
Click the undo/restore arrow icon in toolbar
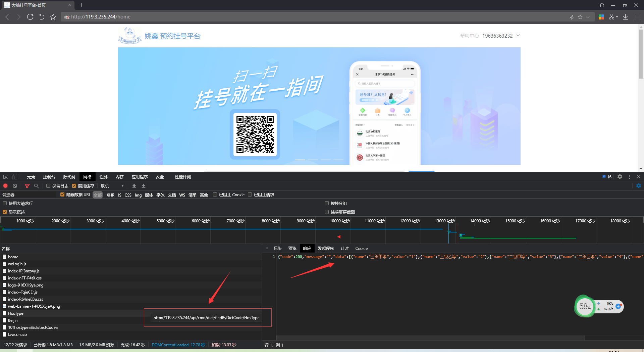tap(42, 17)
